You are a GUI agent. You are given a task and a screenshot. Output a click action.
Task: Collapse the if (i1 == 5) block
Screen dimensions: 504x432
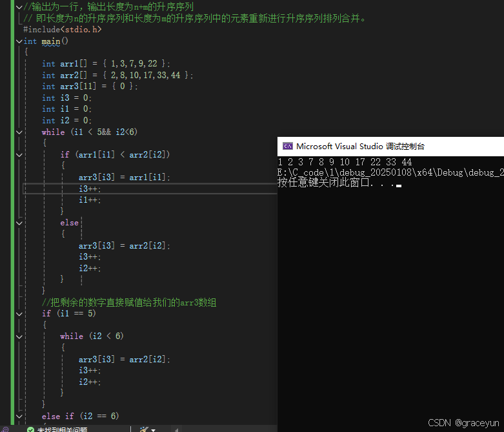coord(19,314)
